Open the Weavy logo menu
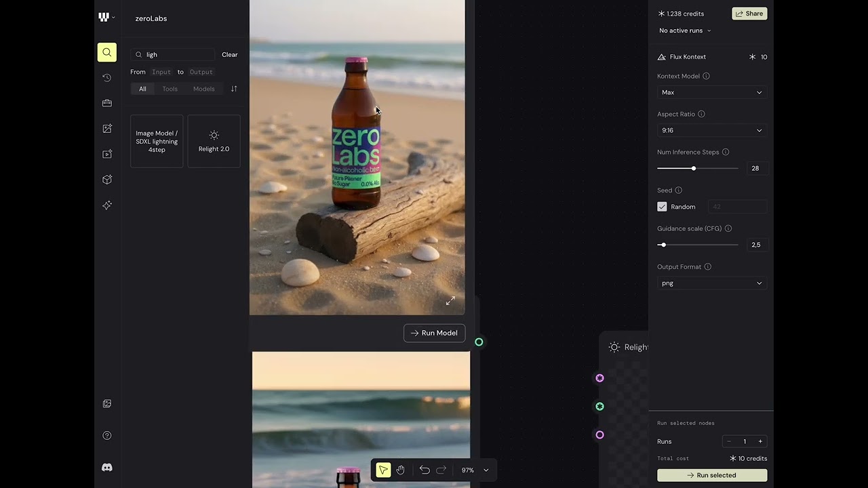Image resolution: width=868 pixels, height=488 pixels. pos(106,18)
